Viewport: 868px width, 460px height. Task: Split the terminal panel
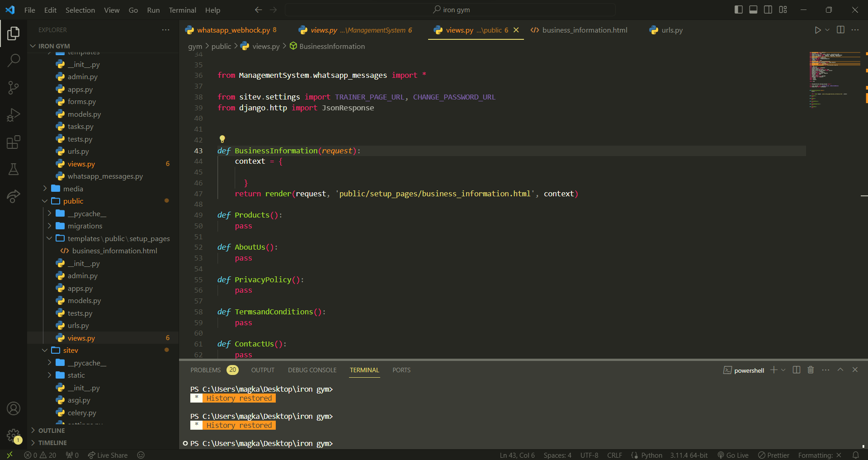(797, 370)
